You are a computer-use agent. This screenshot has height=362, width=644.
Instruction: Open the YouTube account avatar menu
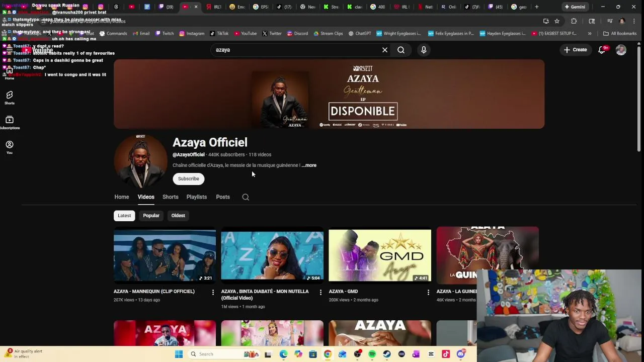pos(621,50)
